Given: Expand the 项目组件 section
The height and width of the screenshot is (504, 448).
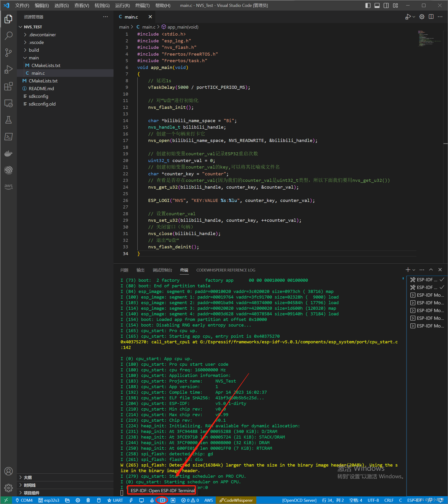Looking at the screenshot, I should click(65, 493).
